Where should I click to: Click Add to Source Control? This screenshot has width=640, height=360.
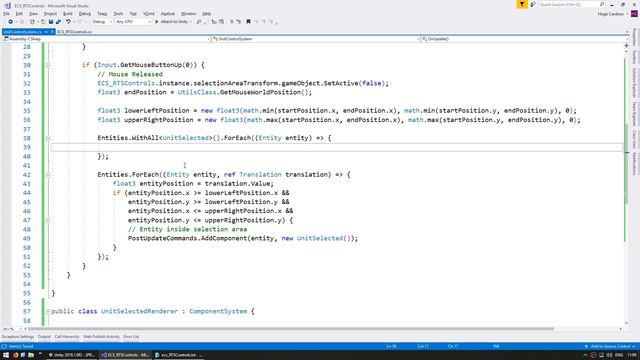tap(611, 347)
